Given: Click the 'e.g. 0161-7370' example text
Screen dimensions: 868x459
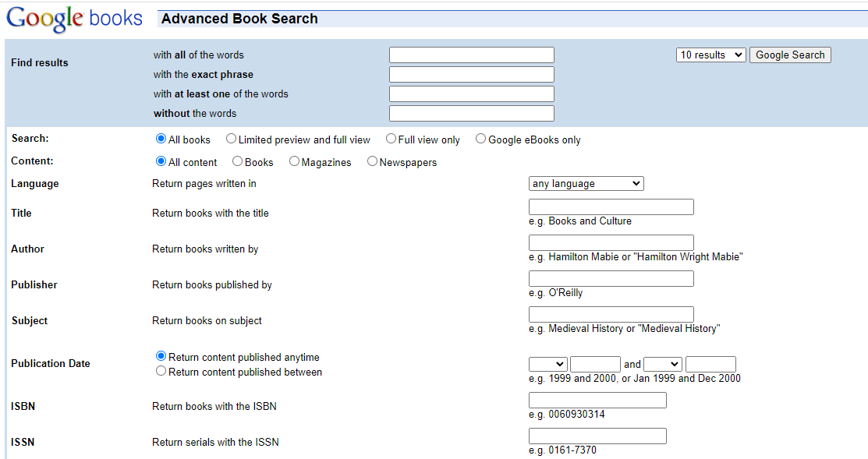Looking at the screenshot, I should pos(562,450).
